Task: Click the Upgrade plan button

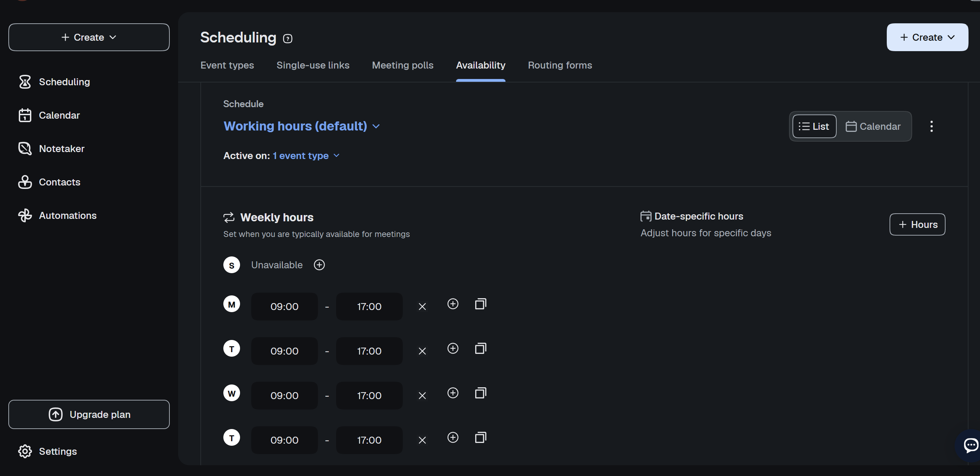Action: (x=89, y=414)
